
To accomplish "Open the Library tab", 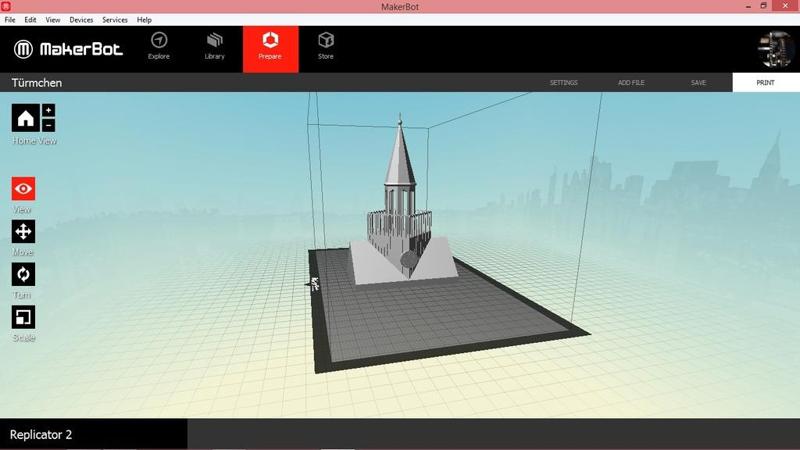I will (214, 46).
